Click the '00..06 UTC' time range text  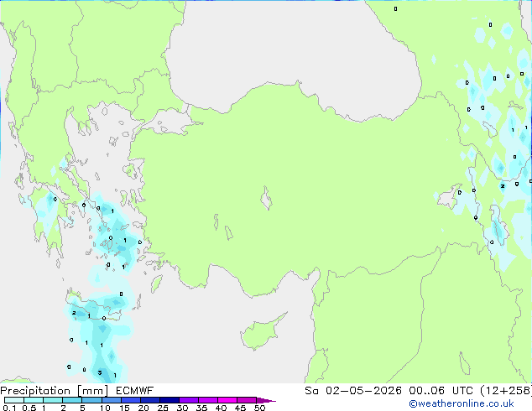coord(441,391)
